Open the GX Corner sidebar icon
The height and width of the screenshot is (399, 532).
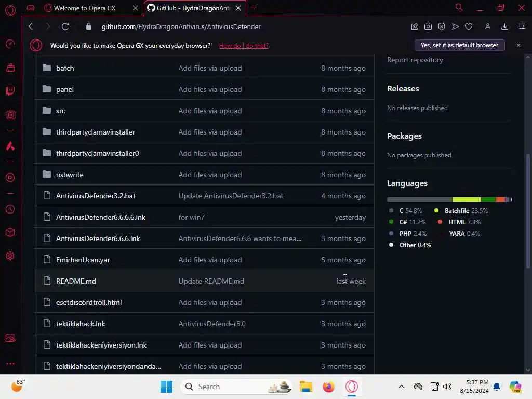pos(31,8)
